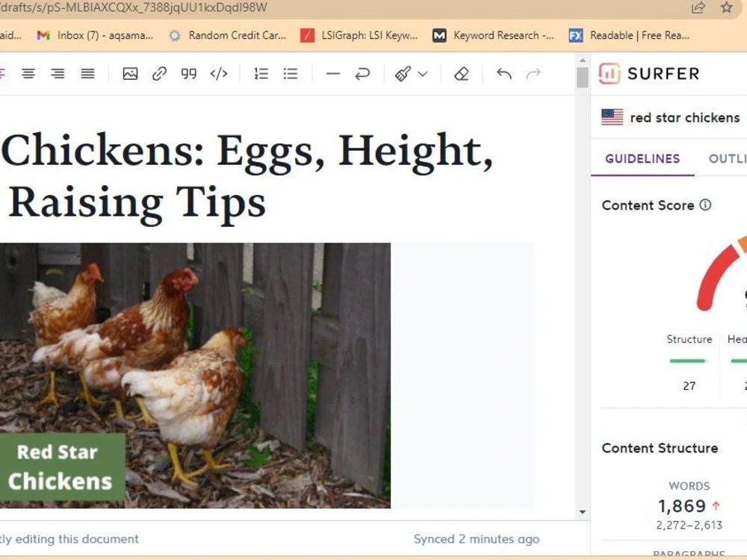The image size is (747, 560).
Task: Open the format painter dropdown arrow
Action: point(423,74)
